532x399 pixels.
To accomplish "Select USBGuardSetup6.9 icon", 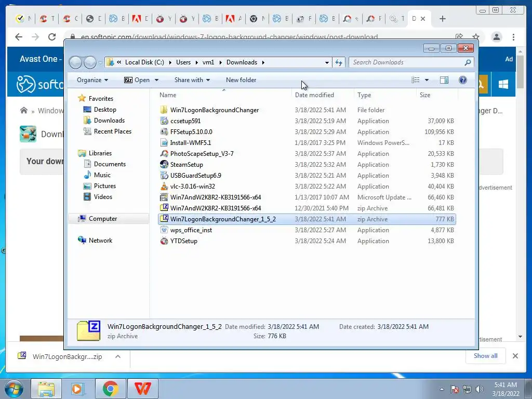I will pos(164,176).
